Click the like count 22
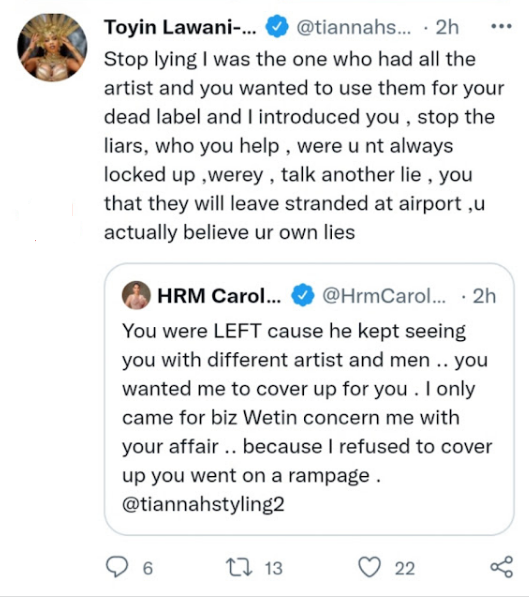Image resolution: width=529 pixels, height=600 pixels. coord(405,569)
